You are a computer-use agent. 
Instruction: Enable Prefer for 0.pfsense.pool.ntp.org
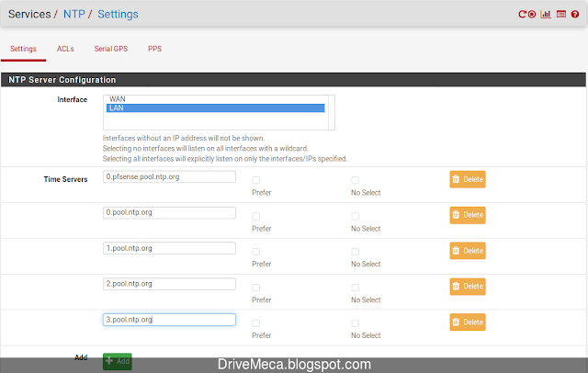(256, 180)
